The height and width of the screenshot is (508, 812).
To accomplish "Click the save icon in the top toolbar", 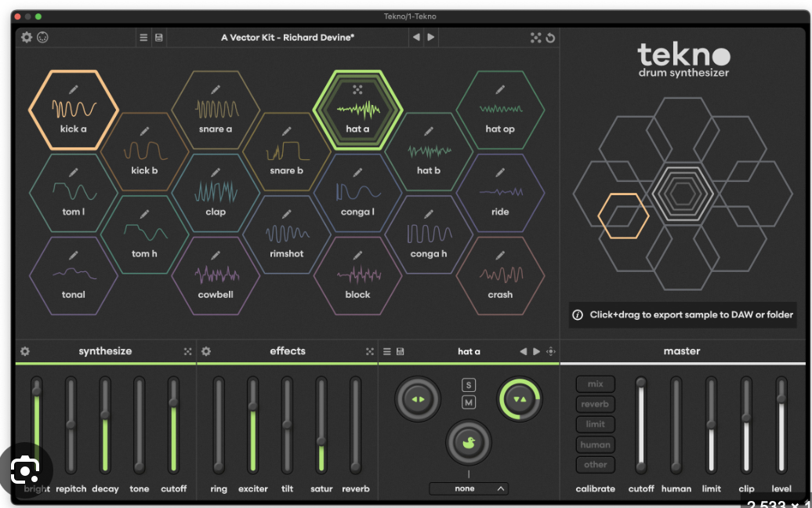I will pyautogui.click(x=159, y=37).
